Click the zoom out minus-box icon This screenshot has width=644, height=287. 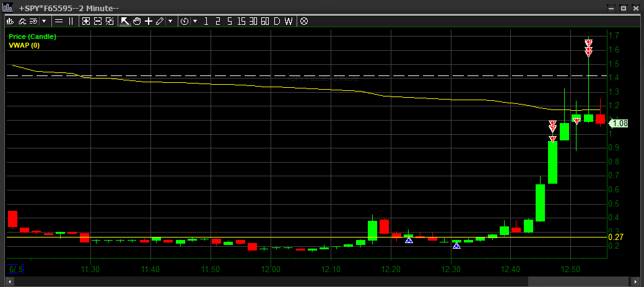[98, 21]
